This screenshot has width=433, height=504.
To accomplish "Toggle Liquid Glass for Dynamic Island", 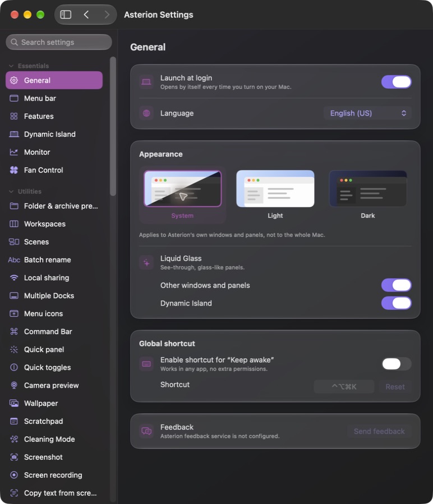I will (397, 303).
